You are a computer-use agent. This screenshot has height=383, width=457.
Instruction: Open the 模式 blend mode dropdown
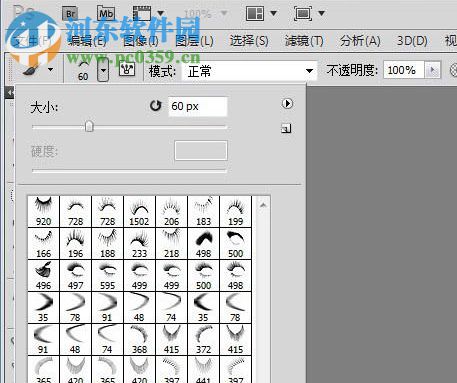(x=249, y=71)
